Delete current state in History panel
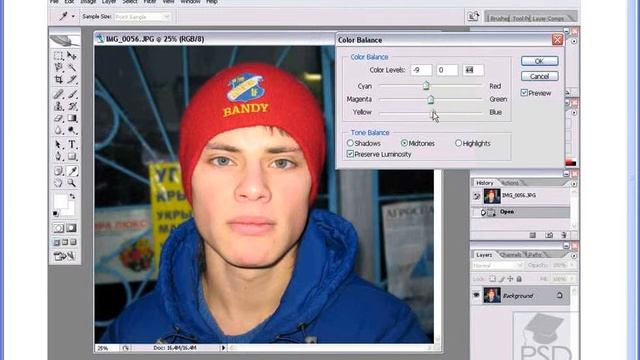The image size is (640, 360). [564, 235]
